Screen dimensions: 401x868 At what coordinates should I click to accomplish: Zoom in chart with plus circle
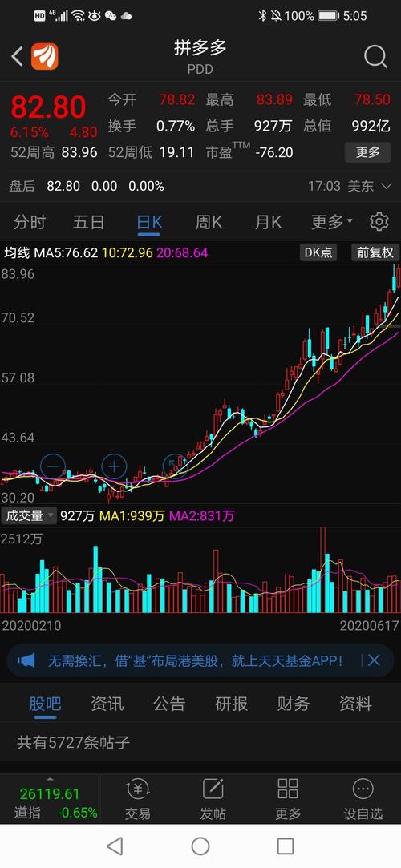[114, 466]
